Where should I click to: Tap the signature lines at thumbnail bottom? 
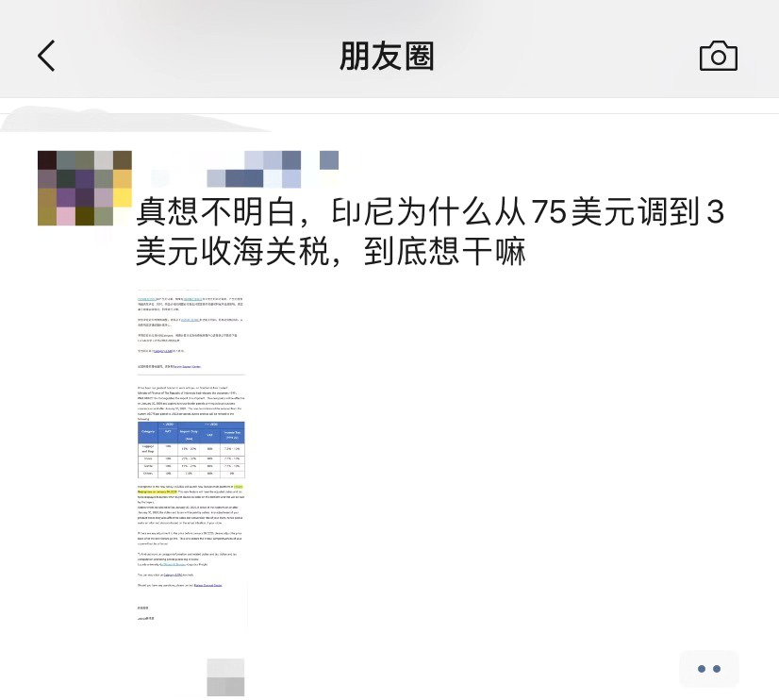tap(146, 613)
